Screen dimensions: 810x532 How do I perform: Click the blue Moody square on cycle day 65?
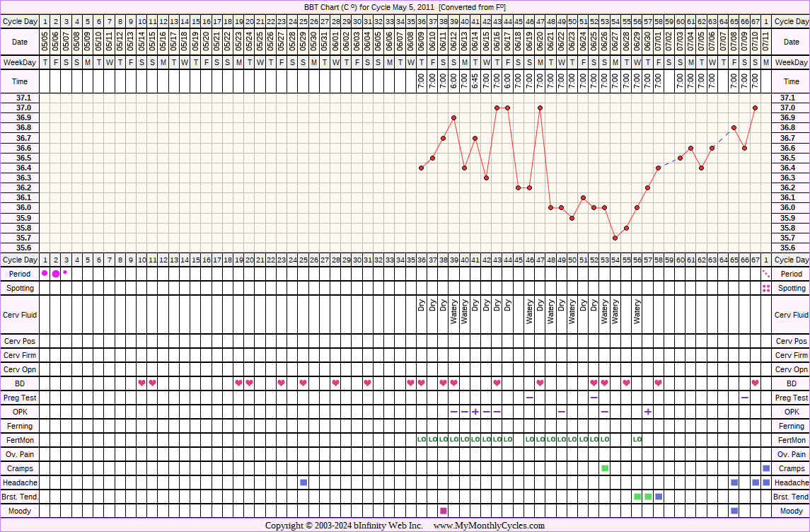[x=734, y=511]
